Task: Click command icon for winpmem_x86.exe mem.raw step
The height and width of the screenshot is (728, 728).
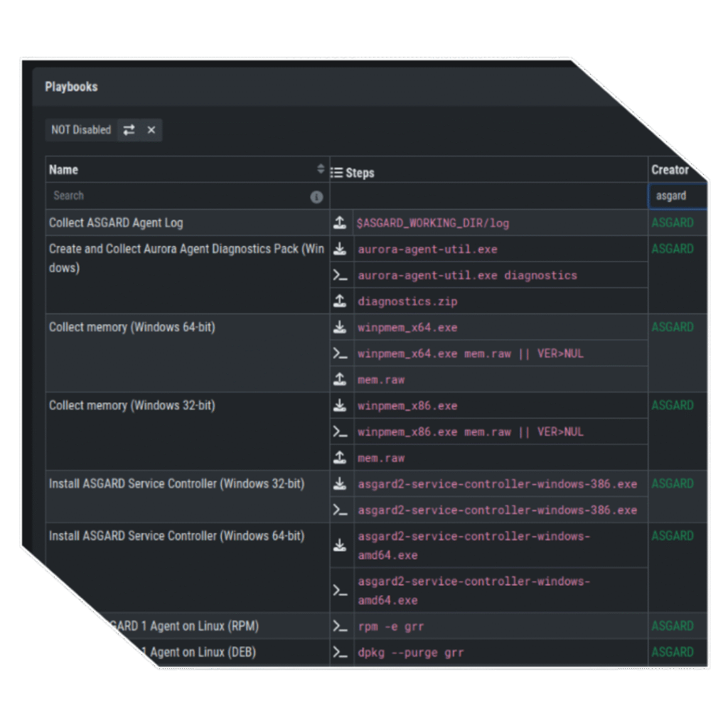Action: click(x=340, y=432)
